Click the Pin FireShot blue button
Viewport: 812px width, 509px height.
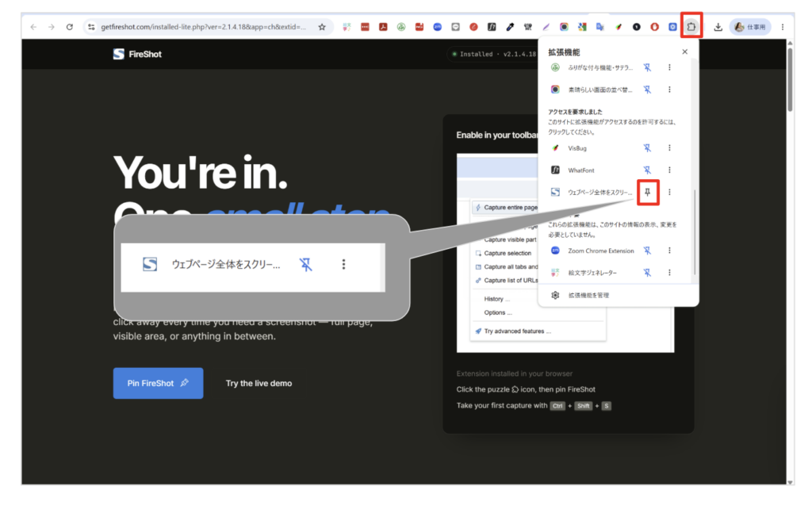[158, 383]
